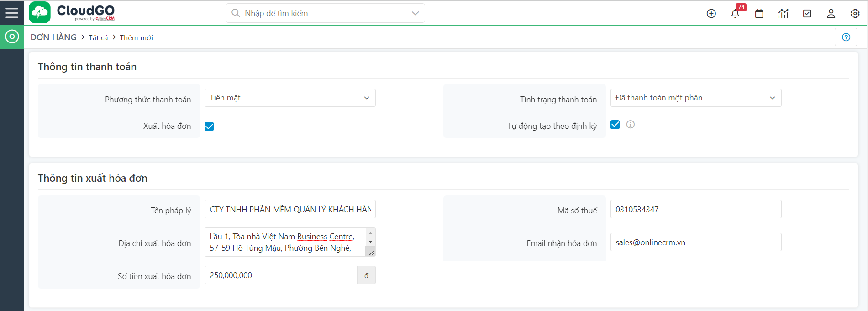Open the hamburger main menu
Viewport: 868px width, 311px height.
point(12,13)
